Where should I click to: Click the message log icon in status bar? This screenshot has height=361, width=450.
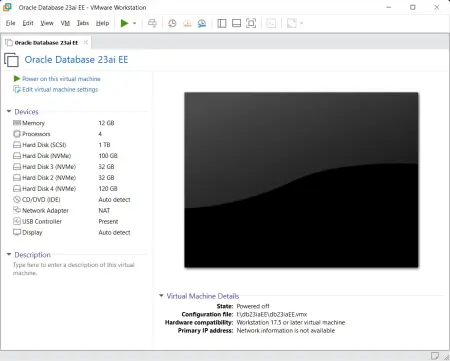[434, 356]
